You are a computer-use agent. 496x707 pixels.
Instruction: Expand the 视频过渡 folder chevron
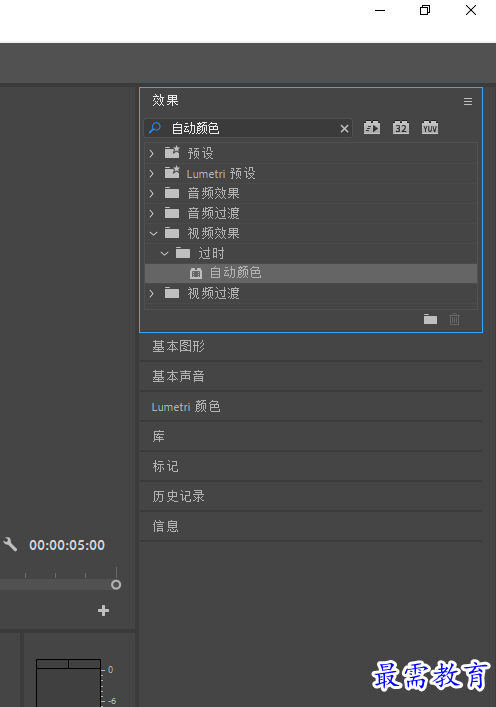coord(152,294)
